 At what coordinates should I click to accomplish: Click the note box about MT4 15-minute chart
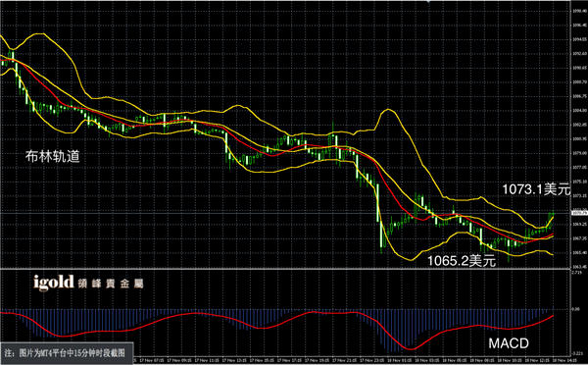tap(67, 353)
